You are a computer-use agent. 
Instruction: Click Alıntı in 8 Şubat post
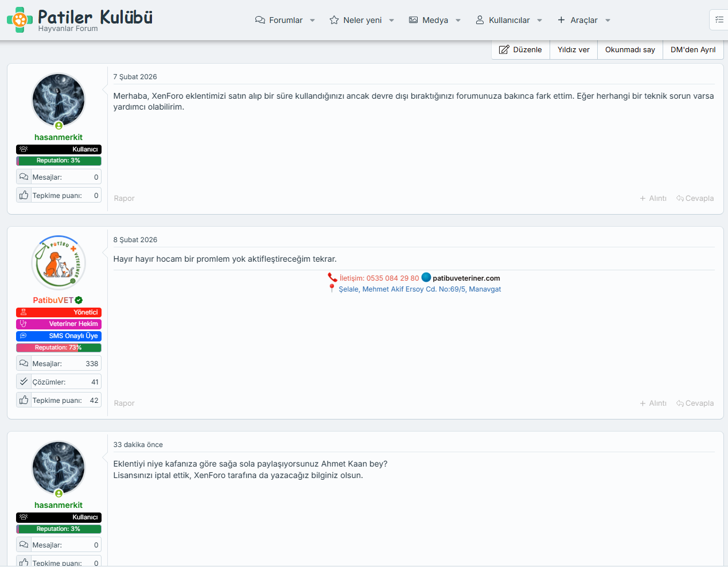tap(653, 403)
